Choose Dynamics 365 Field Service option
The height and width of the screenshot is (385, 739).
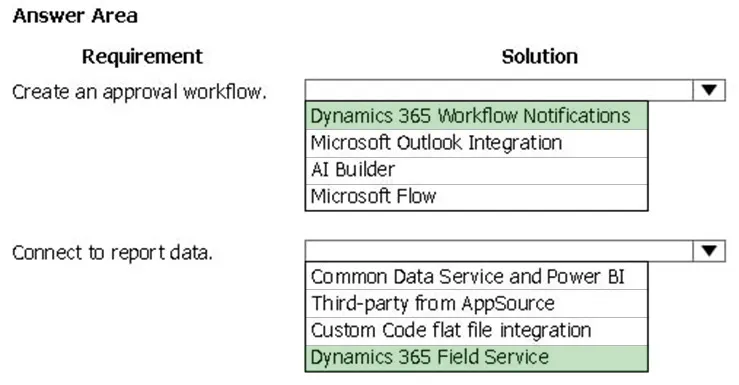click(x=476, y=358)
